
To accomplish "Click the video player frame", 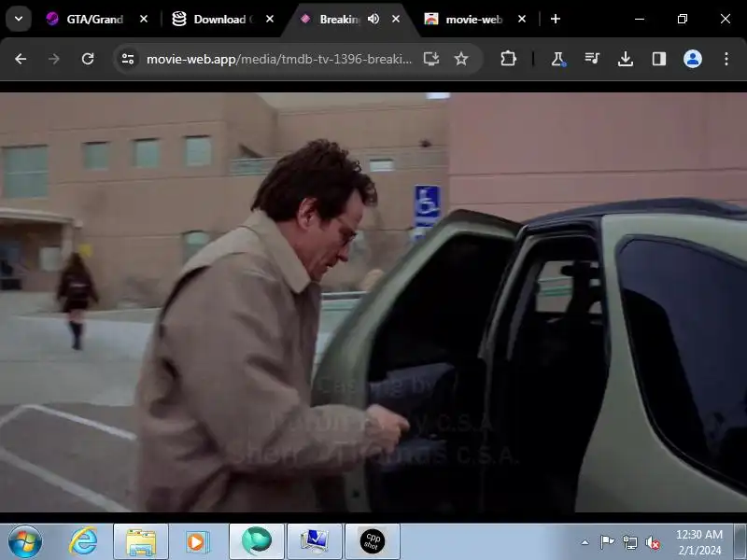I will pos(373,302).
